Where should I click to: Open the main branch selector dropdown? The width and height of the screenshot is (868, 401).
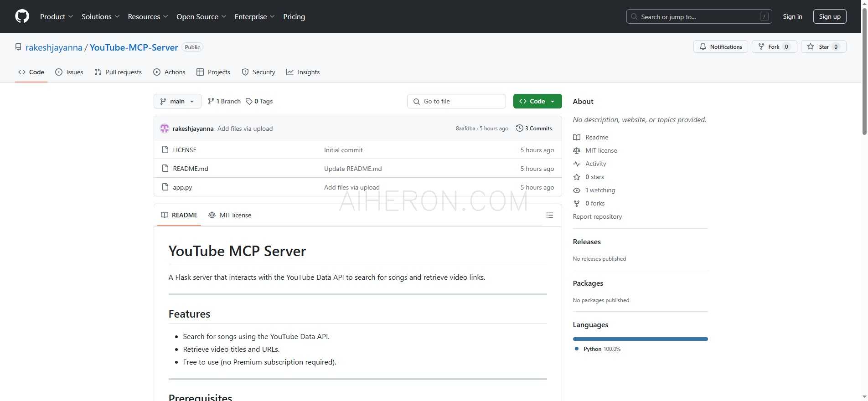click(177, 101)
